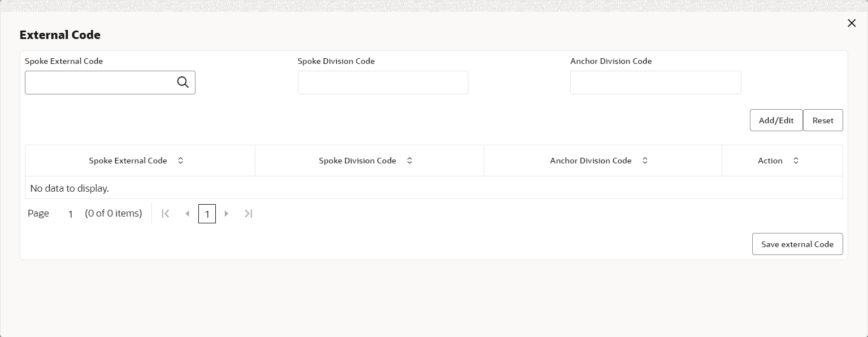The height and width of the screenshot is (337, 868).
Task: Sort by Spoke External Code column arrows
Action: (x=181, y=161)
